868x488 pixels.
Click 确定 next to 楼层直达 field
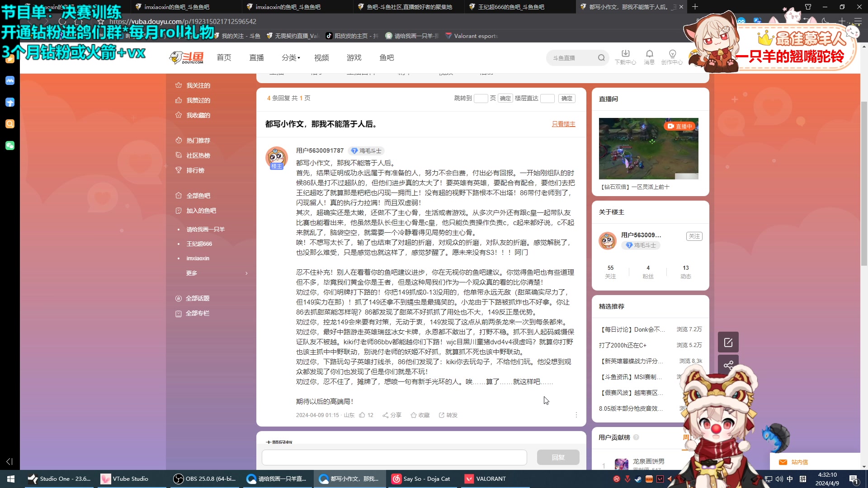567,99
